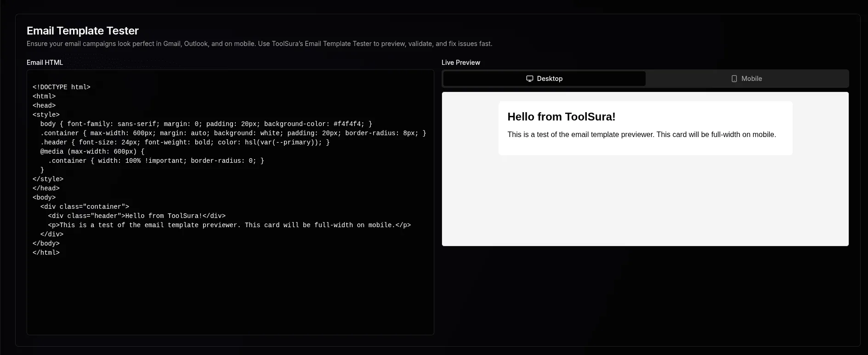
Task: Click the 'Hello from ToolSura!' preview heading
Action: pyautogui.click(x=562, y=117)
